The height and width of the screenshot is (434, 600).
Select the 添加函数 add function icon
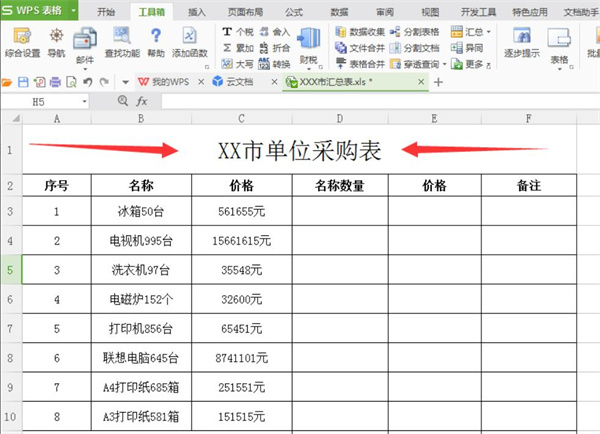(189, 36)
